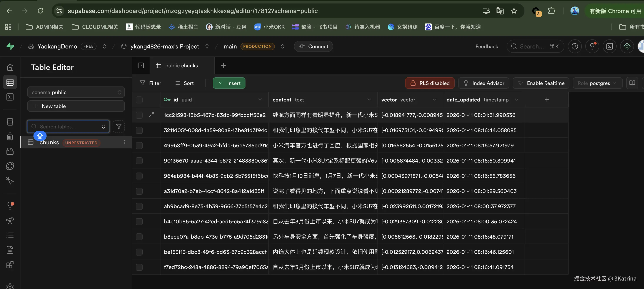This screenshot has width=644, height=289.
Task: Open a new tab with the plus
Action: pos(224,65)
